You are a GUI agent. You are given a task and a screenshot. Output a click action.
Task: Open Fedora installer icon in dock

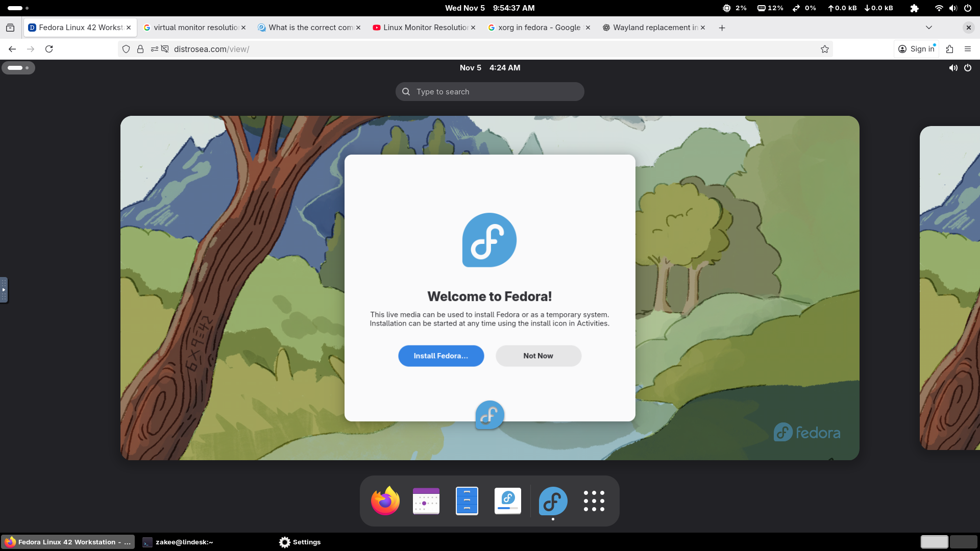[507, 501]
